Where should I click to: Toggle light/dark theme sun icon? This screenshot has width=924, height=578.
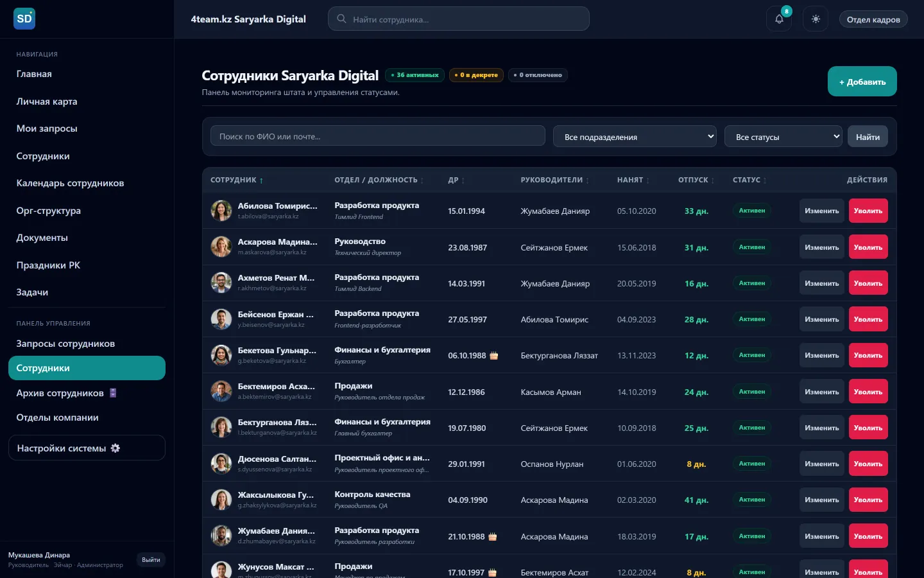coord(816,19)
